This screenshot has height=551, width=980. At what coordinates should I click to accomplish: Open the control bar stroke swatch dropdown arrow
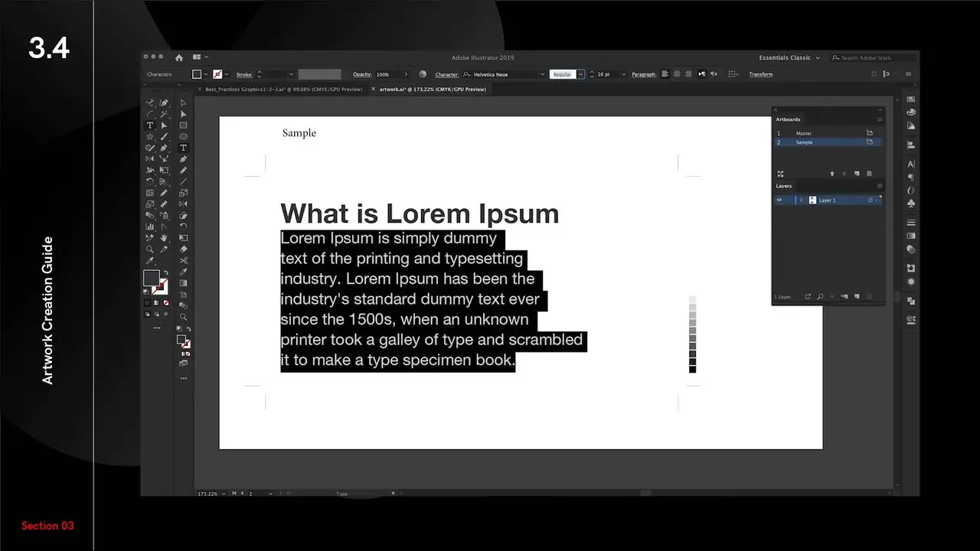pyautogui.click(x=227, y=74)
